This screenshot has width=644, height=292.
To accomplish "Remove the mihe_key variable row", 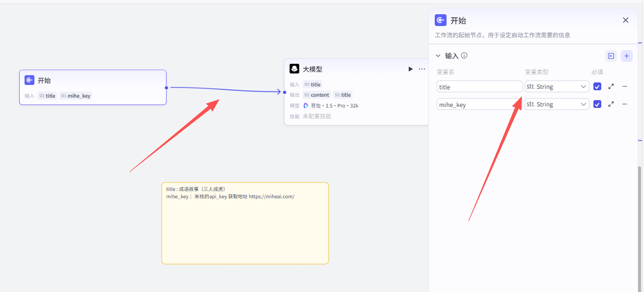I will click(x=625, y=104).
